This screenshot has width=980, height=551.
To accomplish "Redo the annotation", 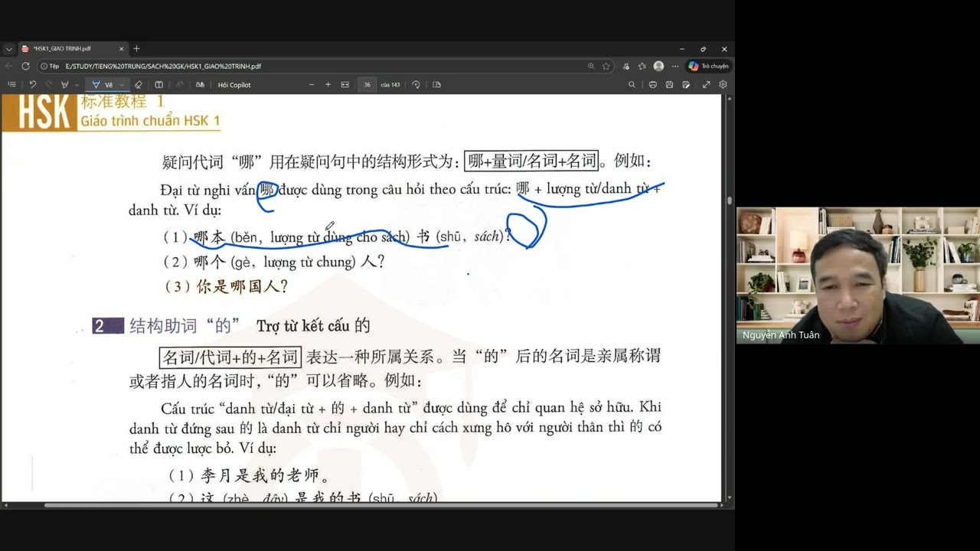I will (49, 84).
